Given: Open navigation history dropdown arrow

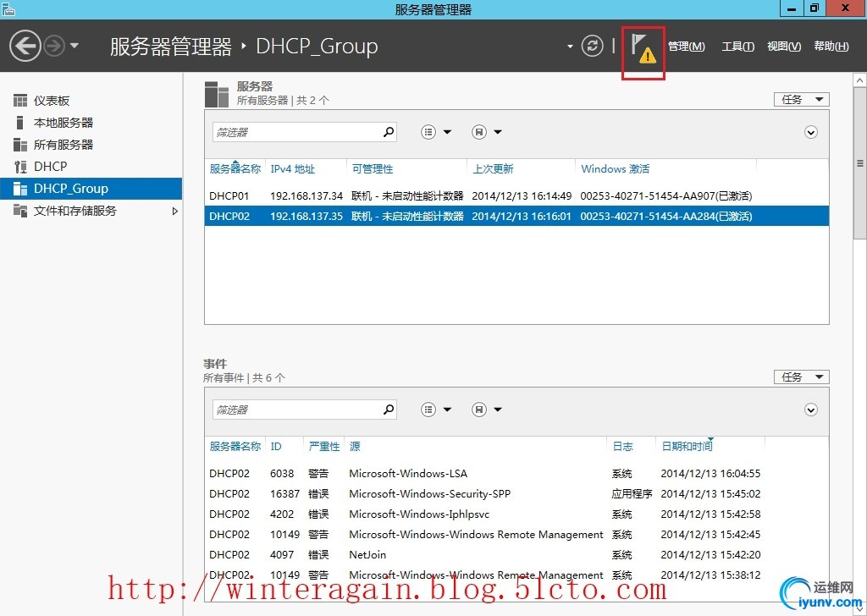Looking at the screenshot, I should (x=75, y=46).
